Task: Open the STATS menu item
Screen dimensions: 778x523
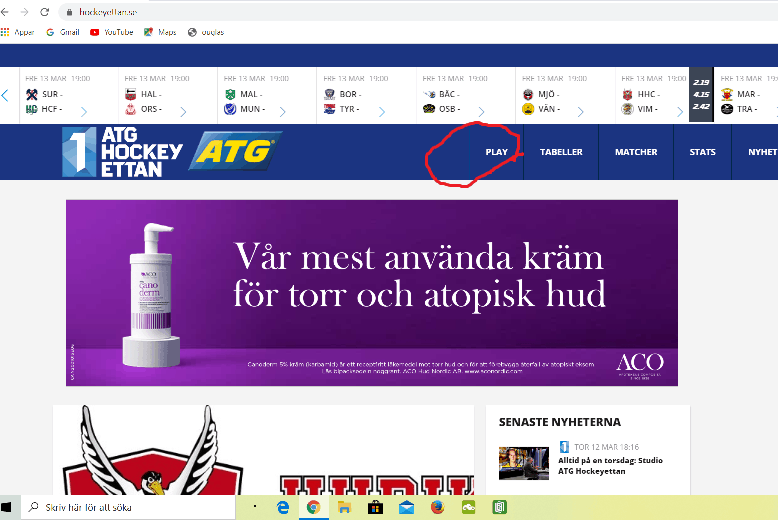Action: 703,152
